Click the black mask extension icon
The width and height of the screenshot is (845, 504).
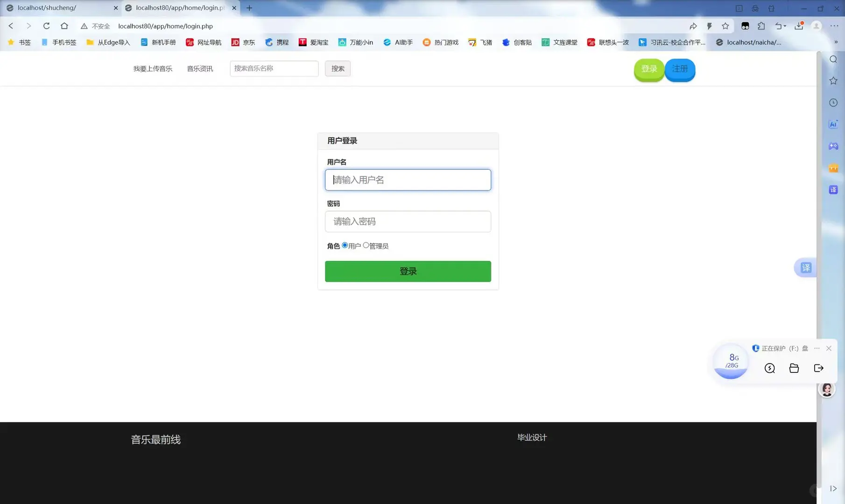click(745, 26)
